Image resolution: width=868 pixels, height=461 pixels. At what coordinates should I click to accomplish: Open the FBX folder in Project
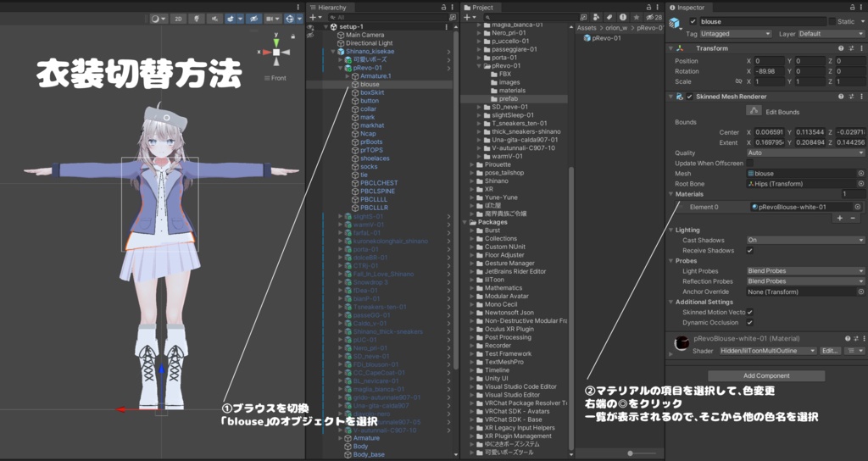[505, 74]
